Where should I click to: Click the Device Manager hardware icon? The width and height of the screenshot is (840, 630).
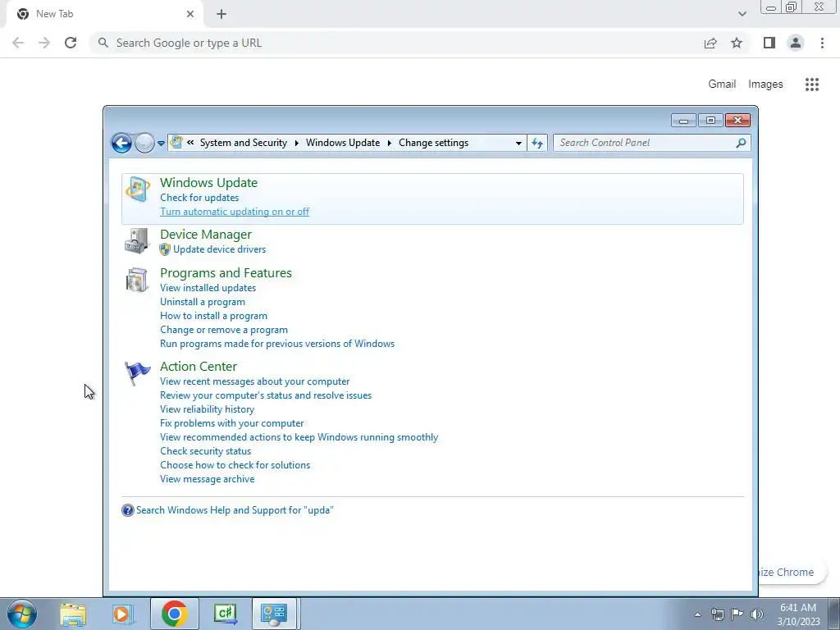137,240
